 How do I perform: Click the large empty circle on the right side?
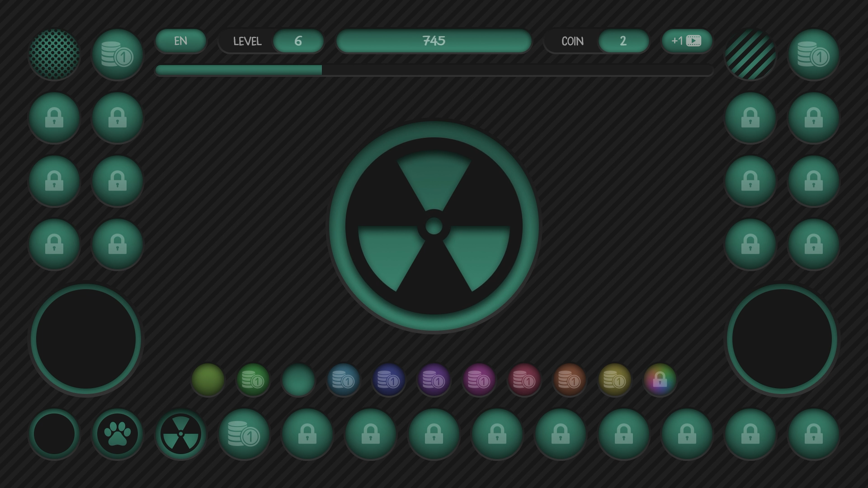pos(782,339)
